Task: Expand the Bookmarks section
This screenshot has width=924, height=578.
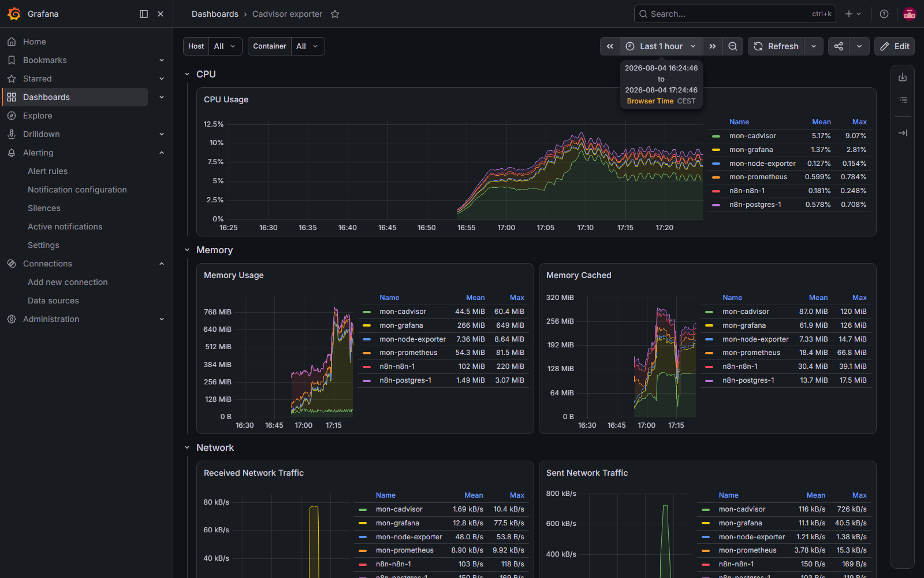Action: click(162, 60)
